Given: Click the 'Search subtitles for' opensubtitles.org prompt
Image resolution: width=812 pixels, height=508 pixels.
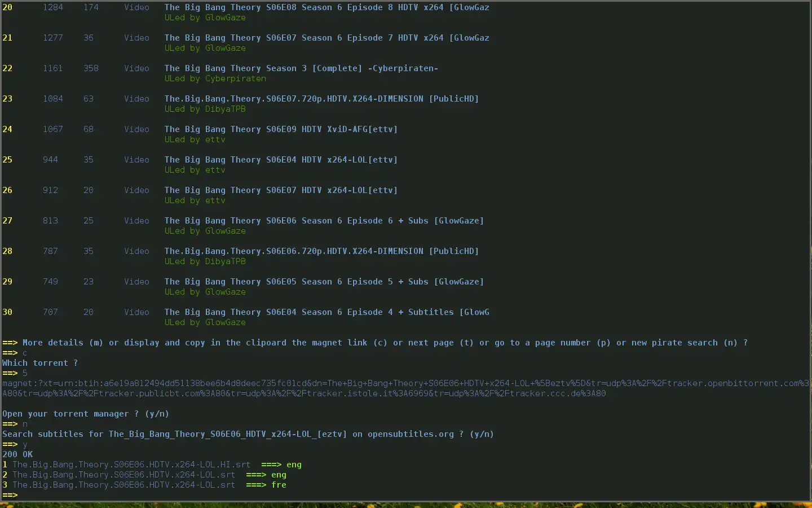Looking at the screenshot, I should (248, 434).
